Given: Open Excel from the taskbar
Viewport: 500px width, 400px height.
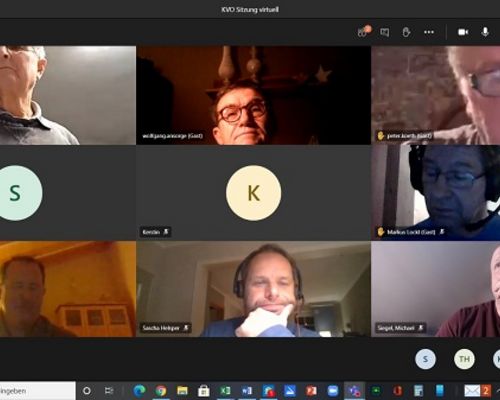Looking at the screenshot, I should pos(225,391).
